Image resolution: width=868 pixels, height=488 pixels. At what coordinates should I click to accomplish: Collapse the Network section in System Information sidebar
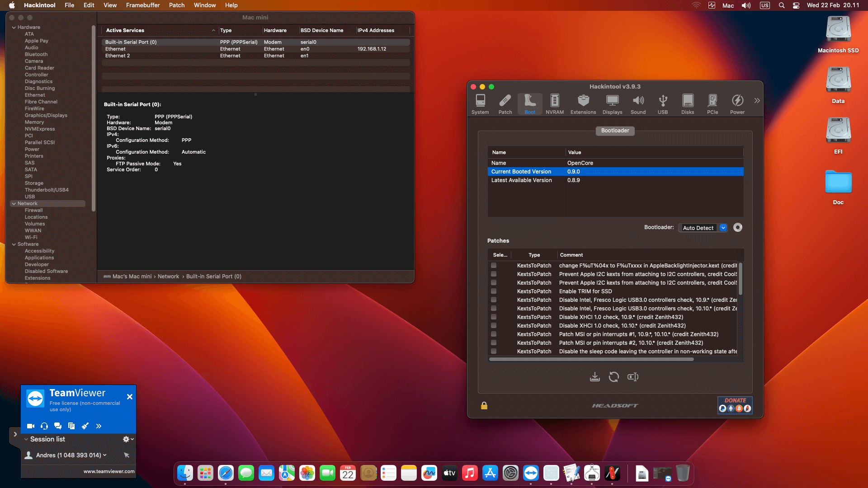pos(14,204)
